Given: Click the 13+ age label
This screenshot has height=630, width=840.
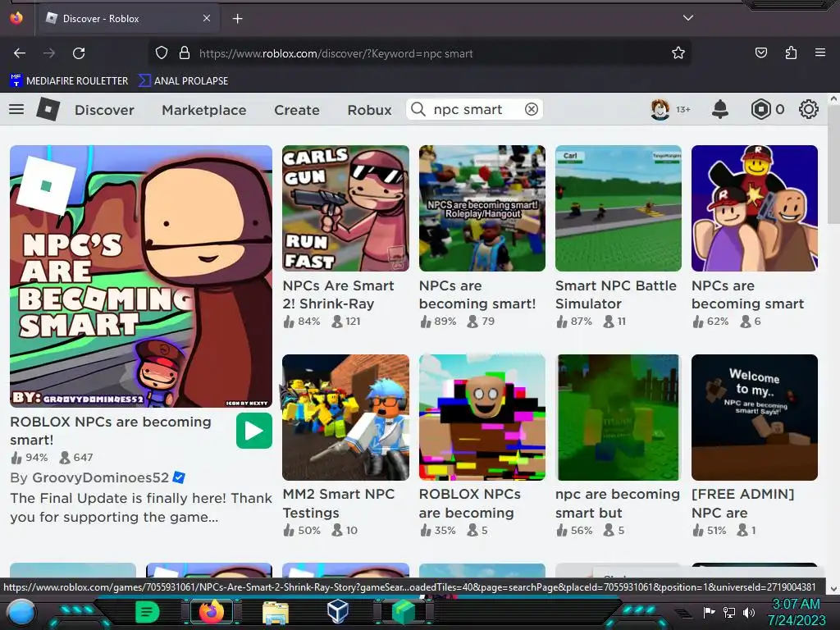Looking at the screenshot, I should coord(683,109).
